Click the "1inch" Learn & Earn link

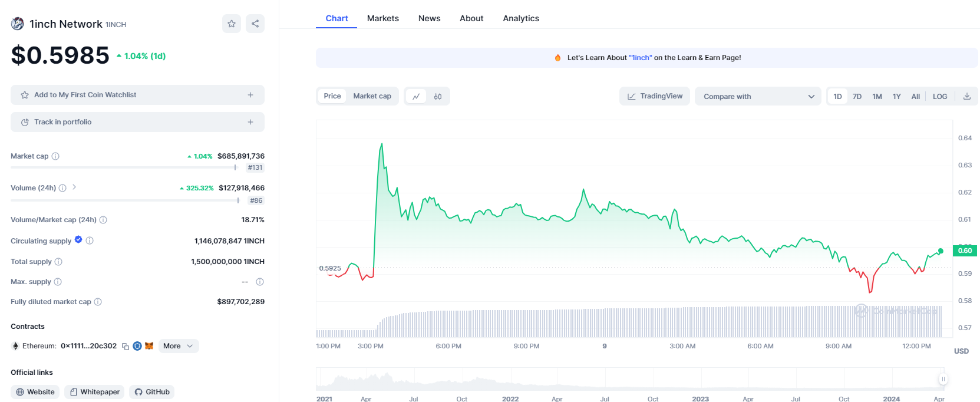click(640, 58)
